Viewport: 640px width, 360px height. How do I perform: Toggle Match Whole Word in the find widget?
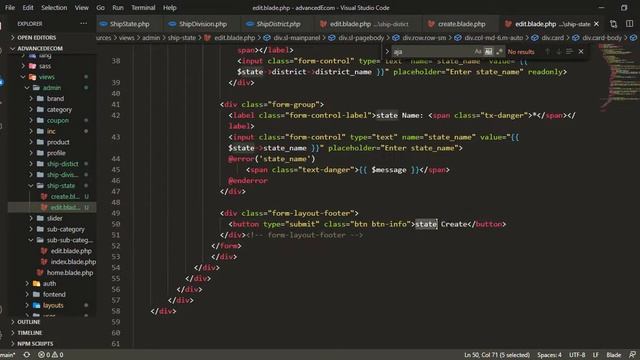(489, 52)
